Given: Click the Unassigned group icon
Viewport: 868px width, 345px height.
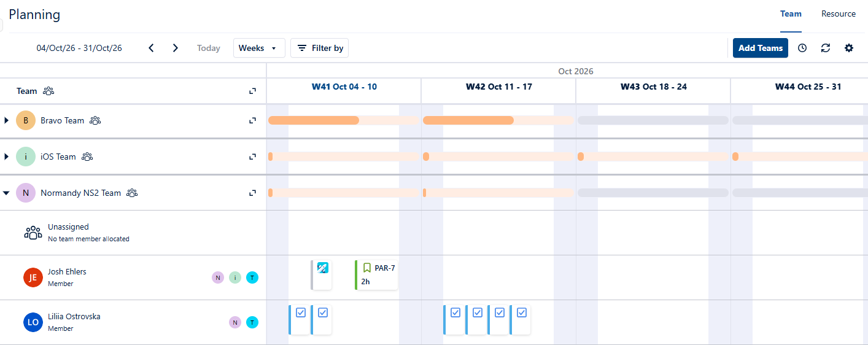Looking at the screenshot, I should click(33, 233).
